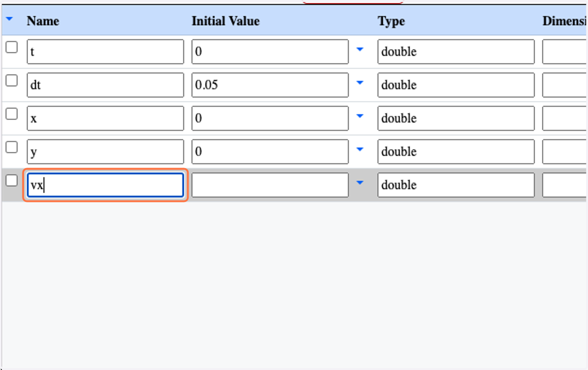Image resolution: width=588 pixels, height=370 pixels.
Task: Click the Initial Value column header
Action: coord(225,21)
